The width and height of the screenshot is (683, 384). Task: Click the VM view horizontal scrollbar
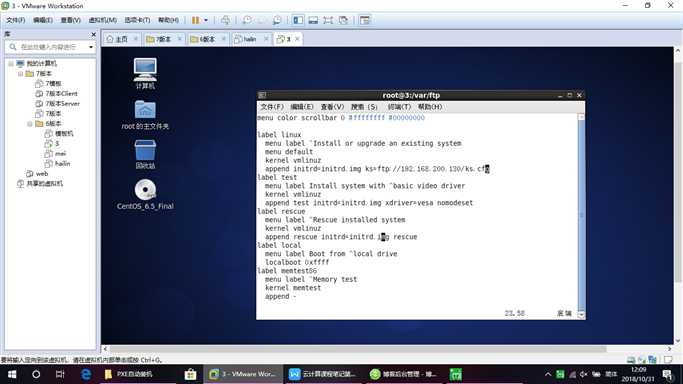pos(357,349)
